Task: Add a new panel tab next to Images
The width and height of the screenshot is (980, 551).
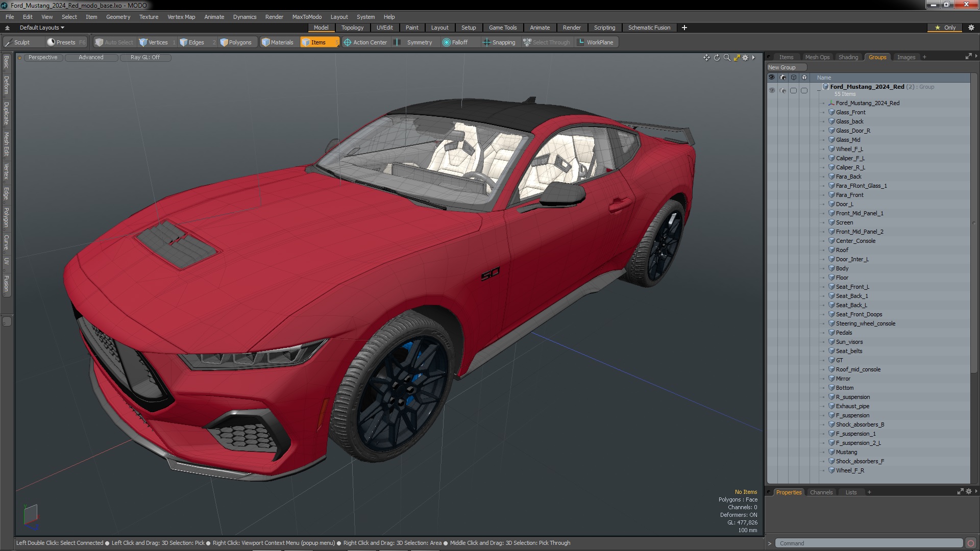Action: pyautogui.click(x=924, y=57)
